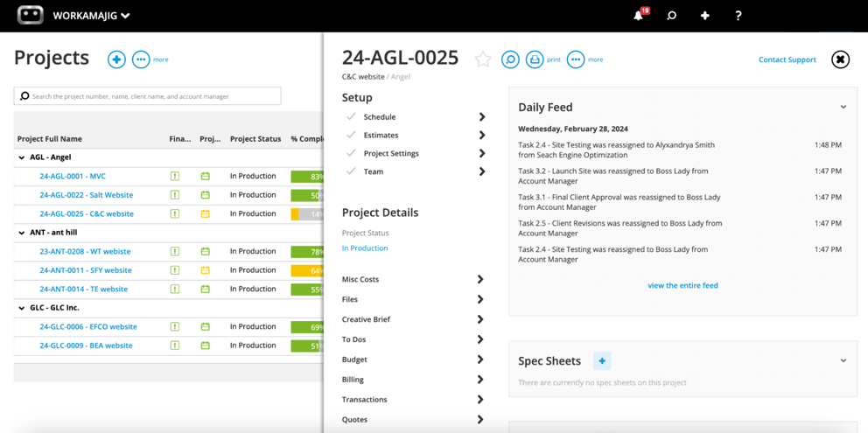Click 83% progress bar for MVC
Screen dimensions: 868x433
coord(307,177)
